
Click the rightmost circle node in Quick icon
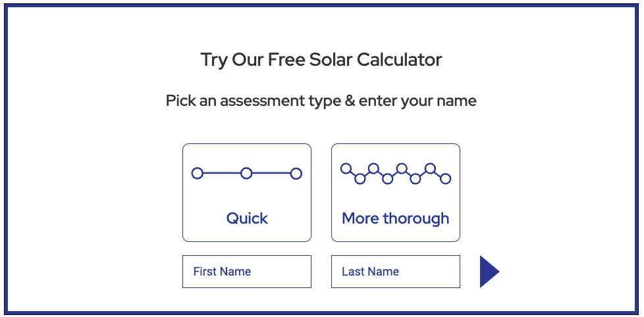click(x=296, y=174)
